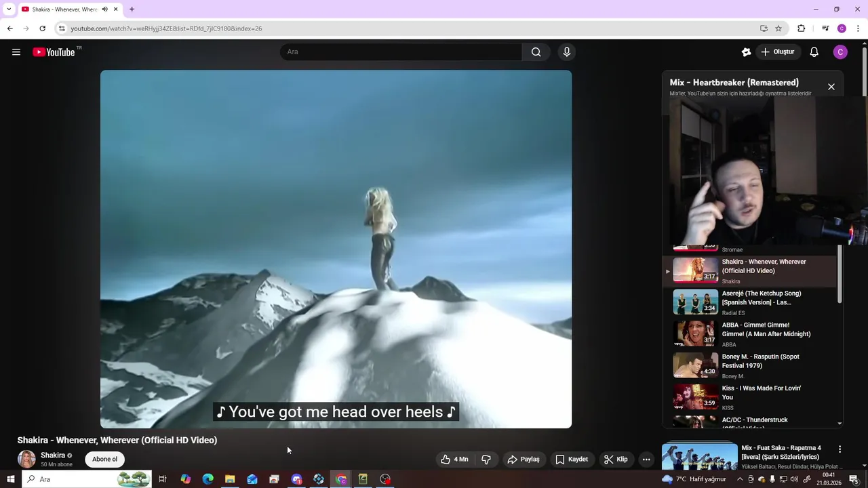Viewport: 868px width, 488px height.
Task: Open the Chrome extensions puzzle icon
Action: click(802, 28)
